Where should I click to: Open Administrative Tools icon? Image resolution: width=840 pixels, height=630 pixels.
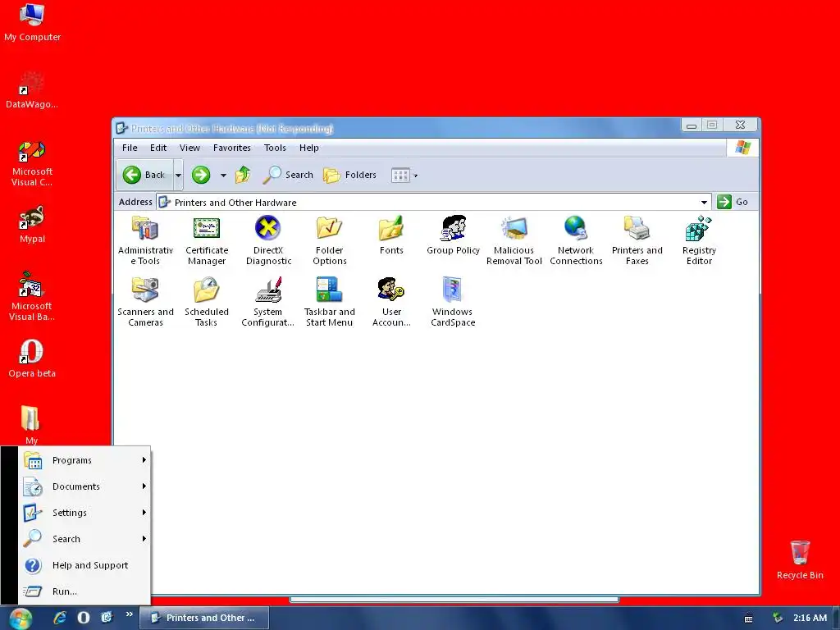pos(145,240)
